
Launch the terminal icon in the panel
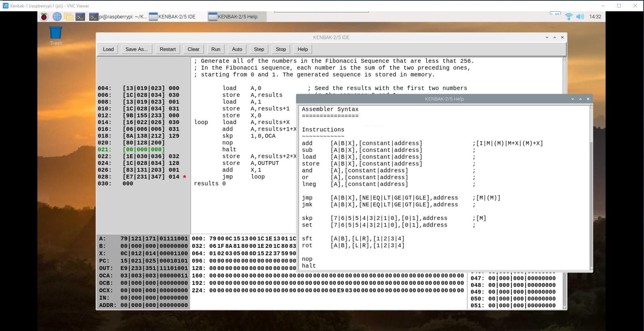tap(80, 17)
